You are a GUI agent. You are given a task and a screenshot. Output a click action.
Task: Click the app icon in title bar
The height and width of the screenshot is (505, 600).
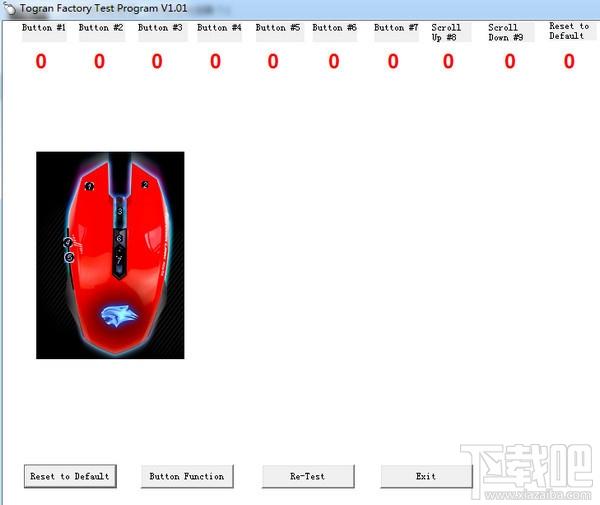click(x=10, y=9)
